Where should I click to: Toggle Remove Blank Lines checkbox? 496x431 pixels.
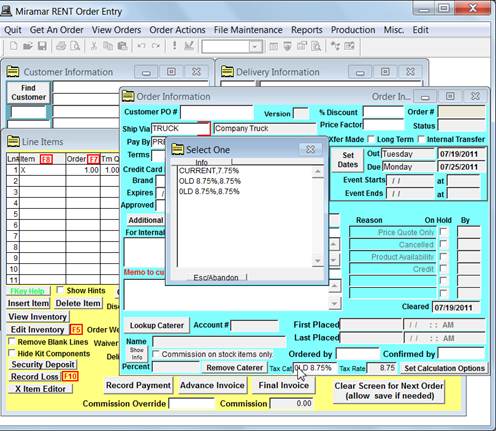[12, 342]
